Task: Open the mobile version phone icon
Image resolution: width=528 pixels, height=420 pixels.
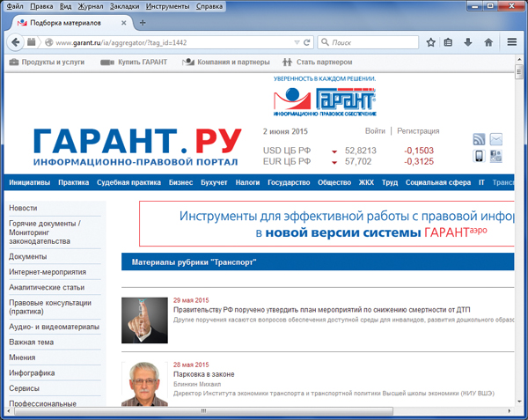Action: pos(479,157)
